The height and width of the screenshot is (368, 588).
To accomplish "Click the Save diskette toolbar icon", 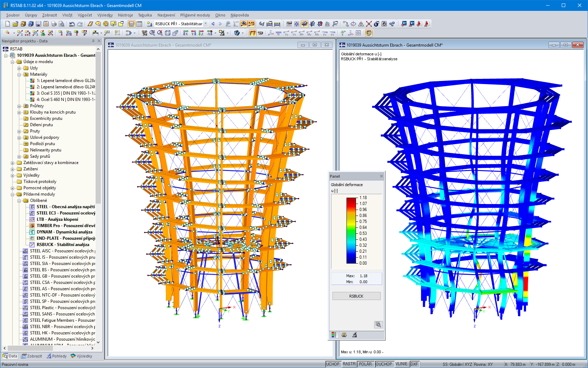I will [38, 24].
